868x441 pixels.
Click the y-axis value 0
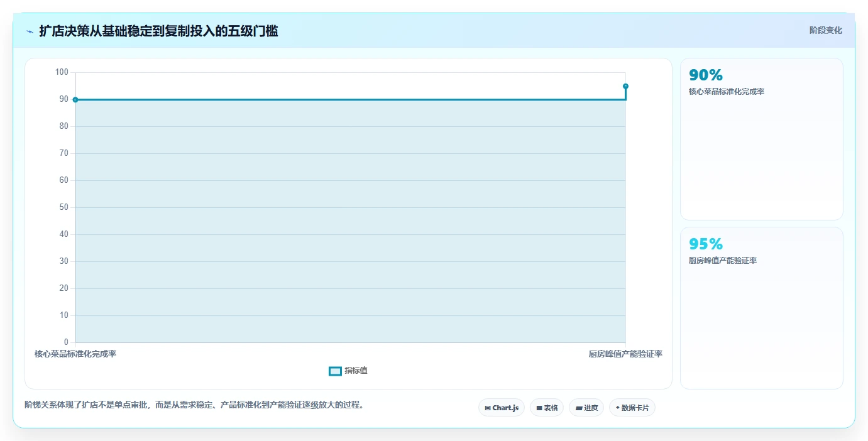pyautogui.click(x=66, y=342)
